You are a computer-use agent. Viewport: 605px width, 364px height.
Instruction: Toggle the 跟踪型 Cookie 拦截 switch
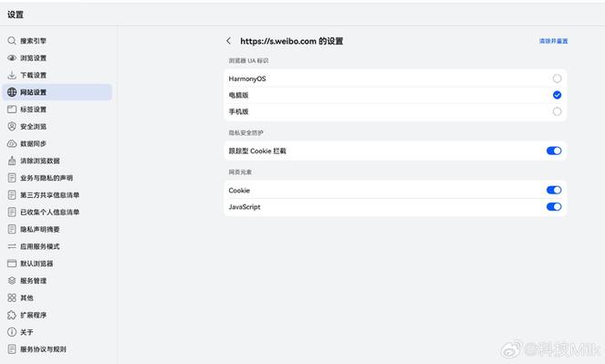pos(554,151)
